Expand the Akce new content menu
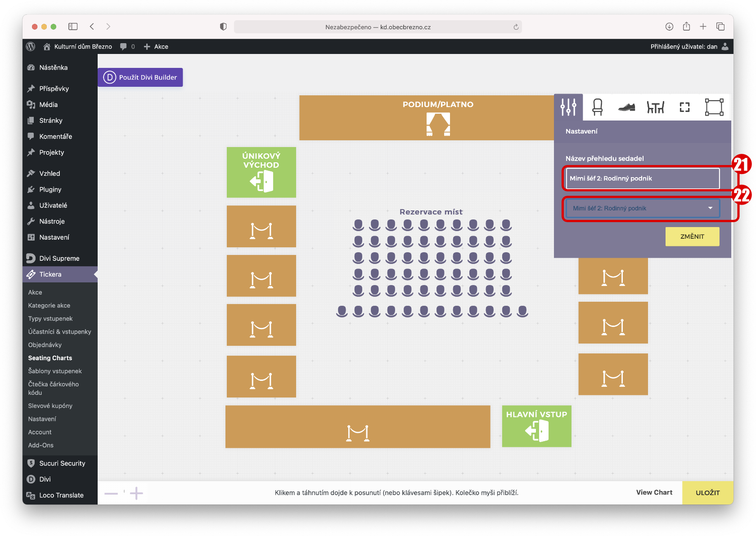 (x=156, y=47)
